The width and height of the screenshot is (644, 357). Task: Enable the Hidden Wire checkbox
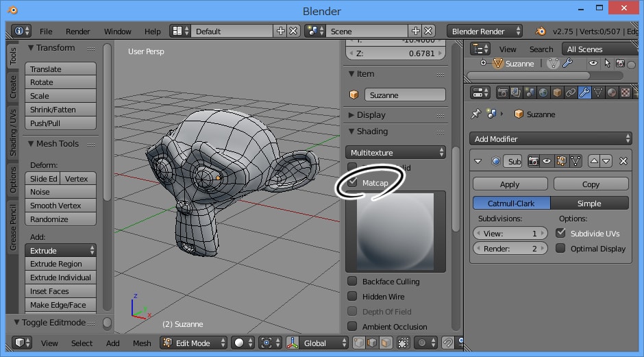352,296
